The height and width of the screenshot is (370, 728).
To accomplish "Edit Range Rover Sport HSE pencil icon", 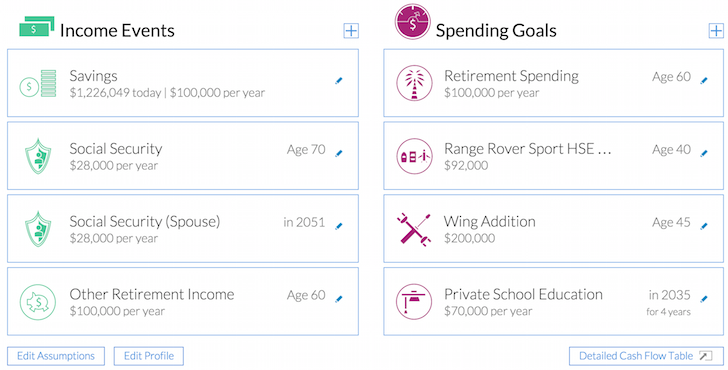I will click(704, 153).
